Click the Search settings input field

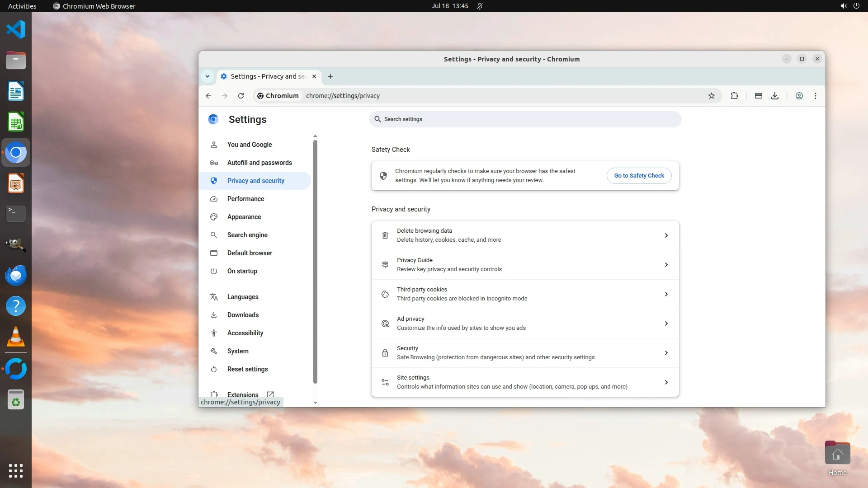524,119
